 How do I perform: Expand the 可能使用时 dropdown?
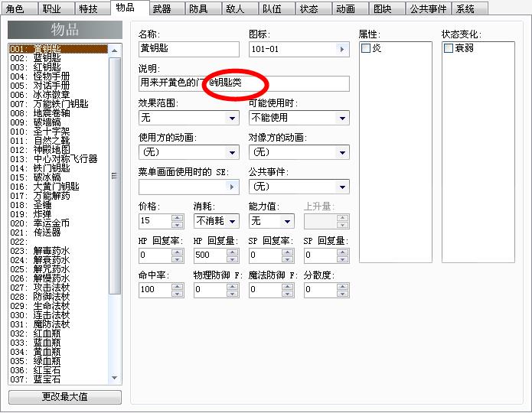click(342, 119)
